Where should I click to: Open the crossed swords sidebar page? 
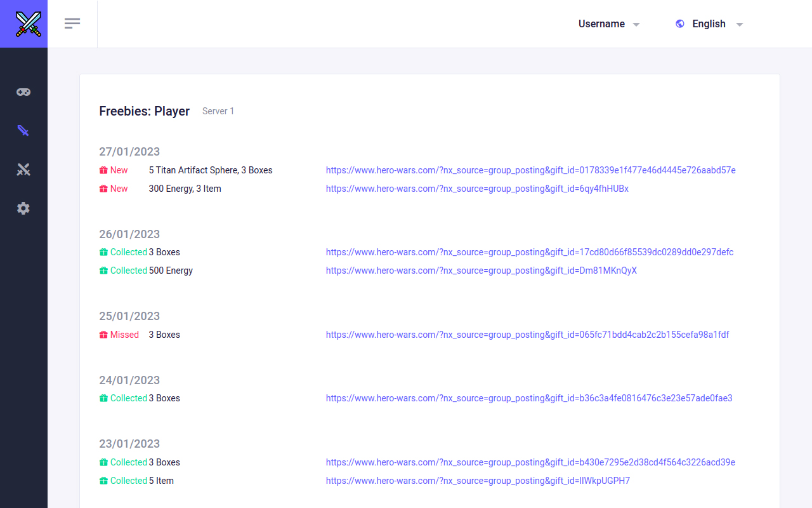tap(23, 170)
